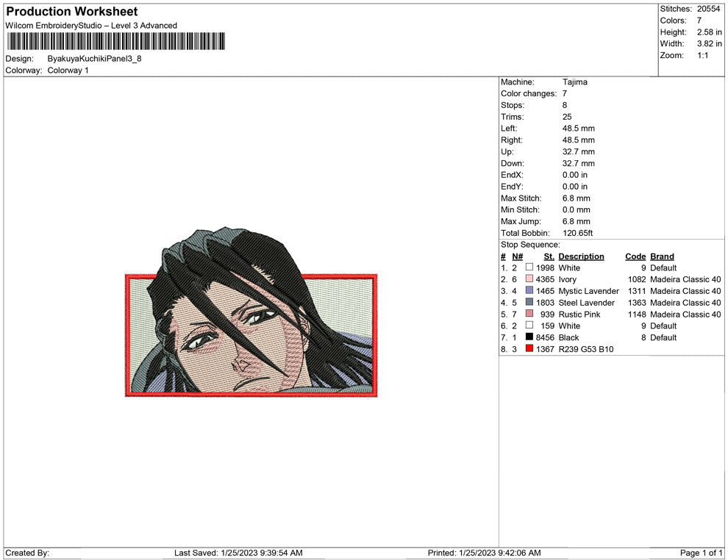Click the Steel Lavender description text
This screenshot has height=560, width=728.
pos(586,303)
